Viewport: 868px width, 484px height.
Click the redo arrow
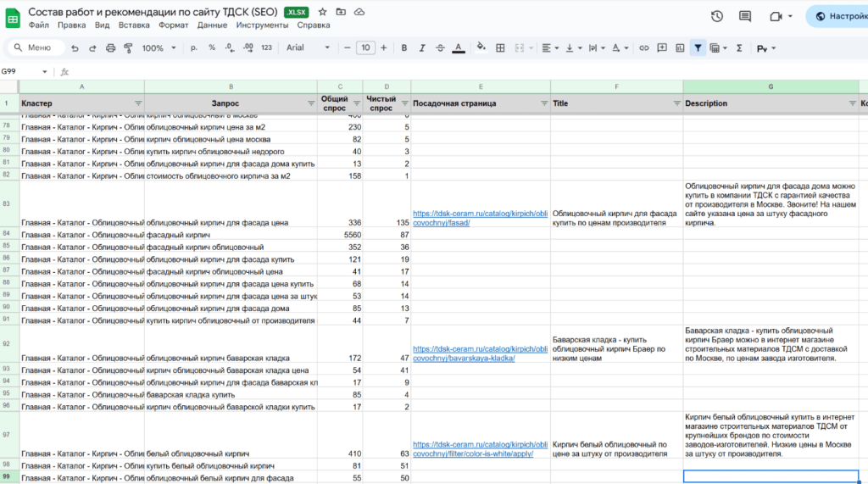tap(92, 48)
